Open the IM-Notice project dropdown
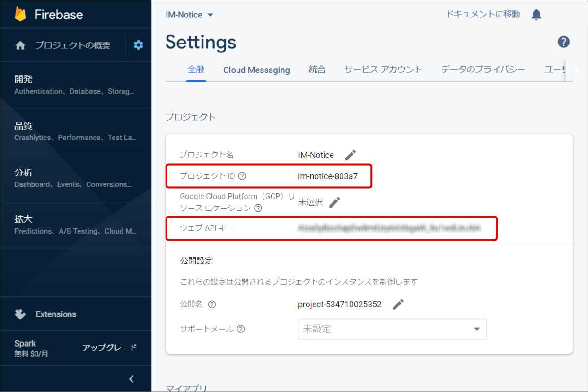The height and width of the screenshot is (392, 588). click(x=189, y=15)
